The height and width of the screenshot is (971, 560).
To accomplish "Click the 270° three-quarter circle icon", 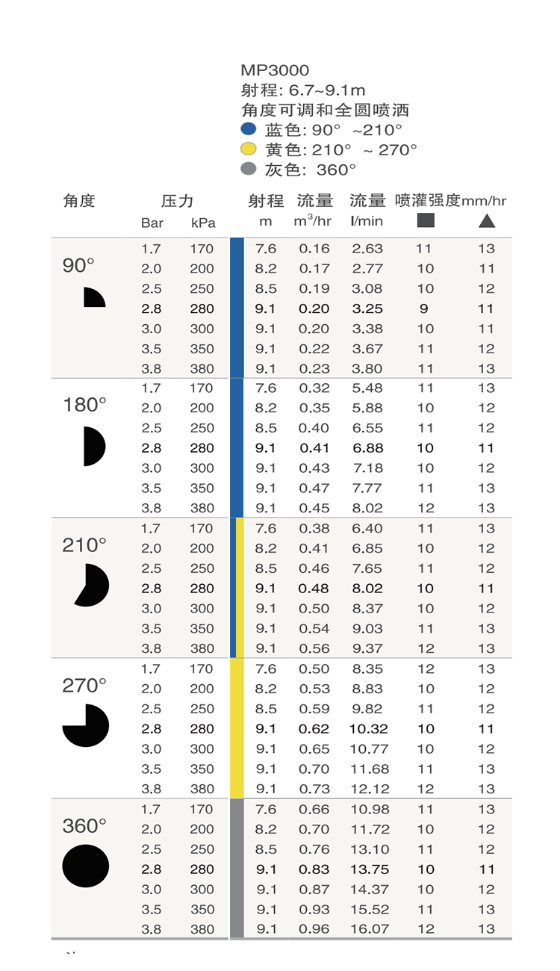I will (x=86, y=725).
